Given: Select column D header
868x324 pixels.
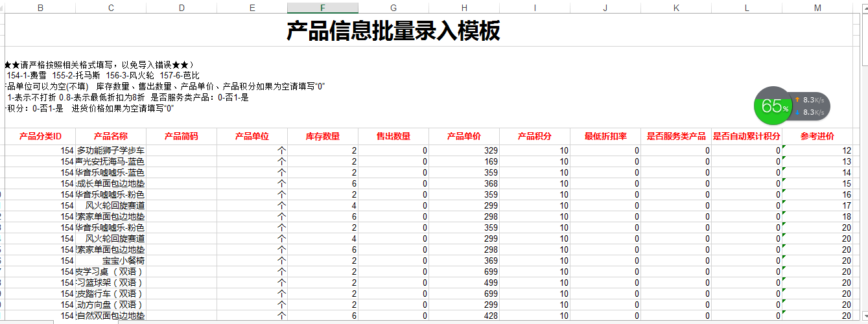Looking at the screenshot, I should [x=182, y=8].
